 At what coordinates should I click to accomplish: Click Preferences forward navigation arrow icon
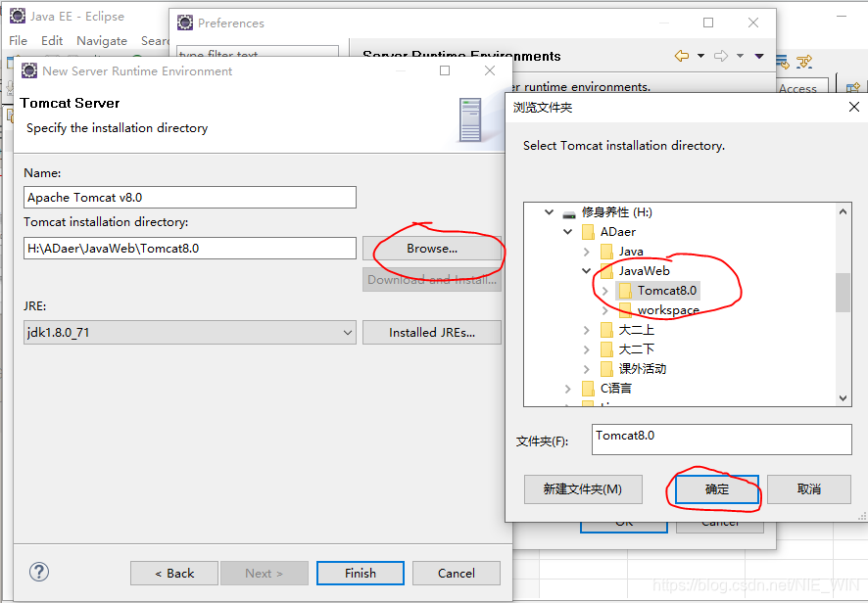721,56
